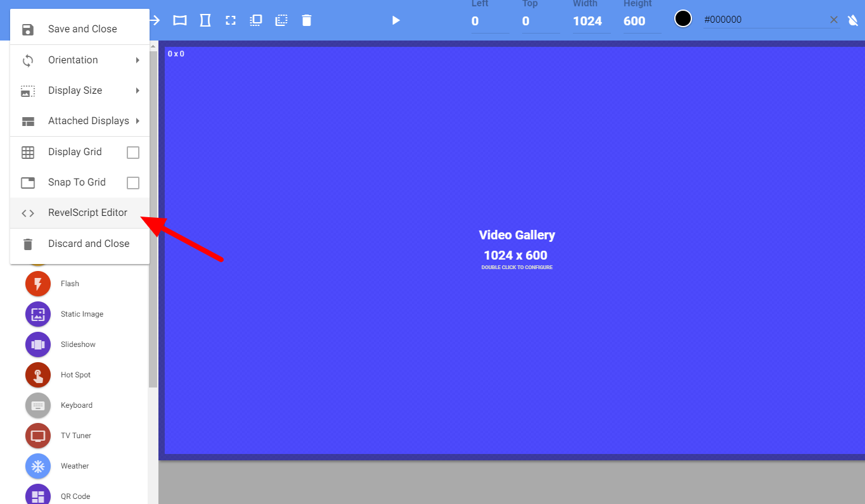865x504 pixels.
Task: Select the Static Image module icon
Action: coord(38,314)
